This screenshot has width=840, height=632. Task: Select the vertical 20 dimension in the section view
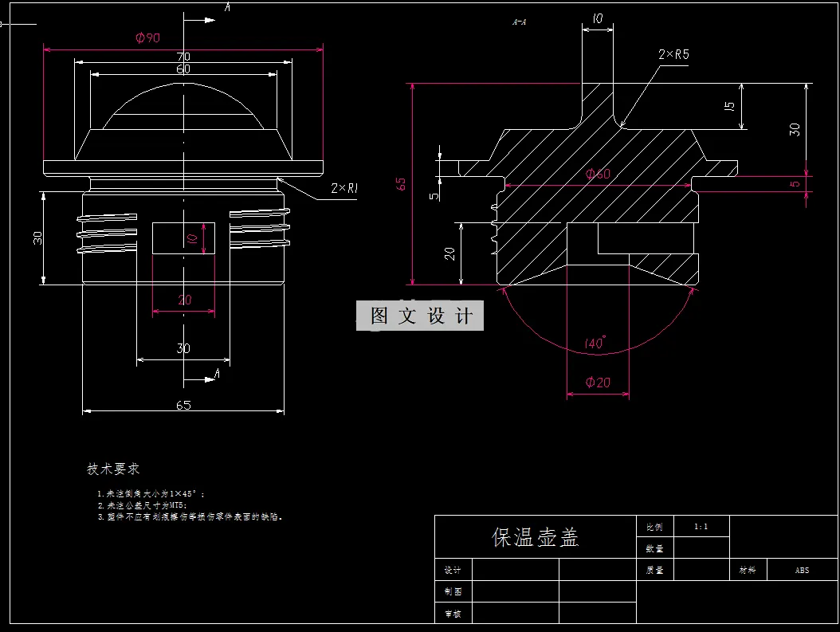point(449,253)
